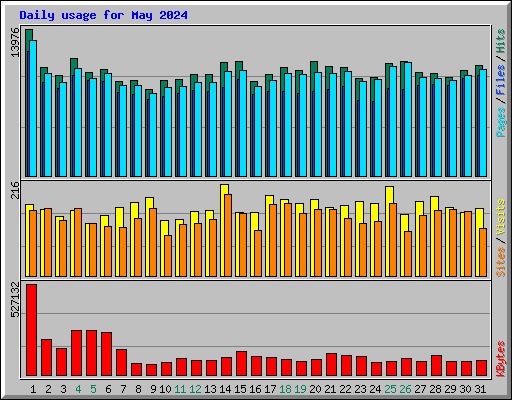Select day 16 label on the x-axis
This screenshot has width=512, height=400.
pyautogui.click(x=255, y=389)
